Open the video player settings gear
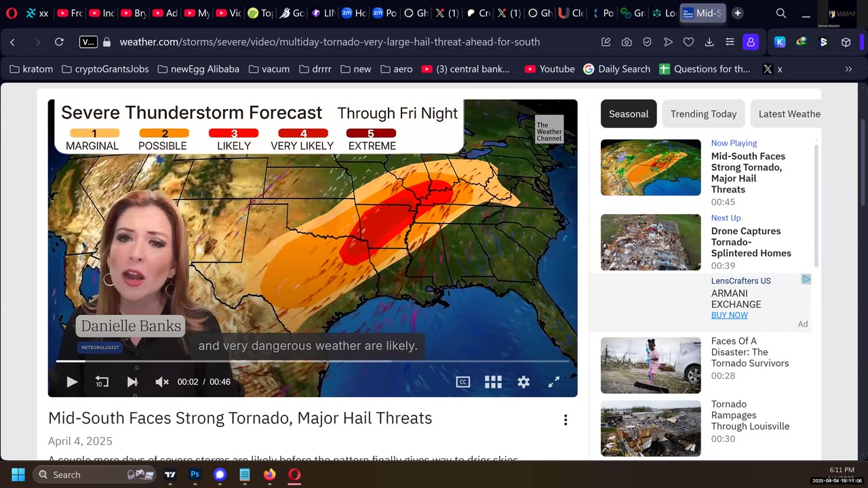The image size is (868, 488). pos(524,382)
